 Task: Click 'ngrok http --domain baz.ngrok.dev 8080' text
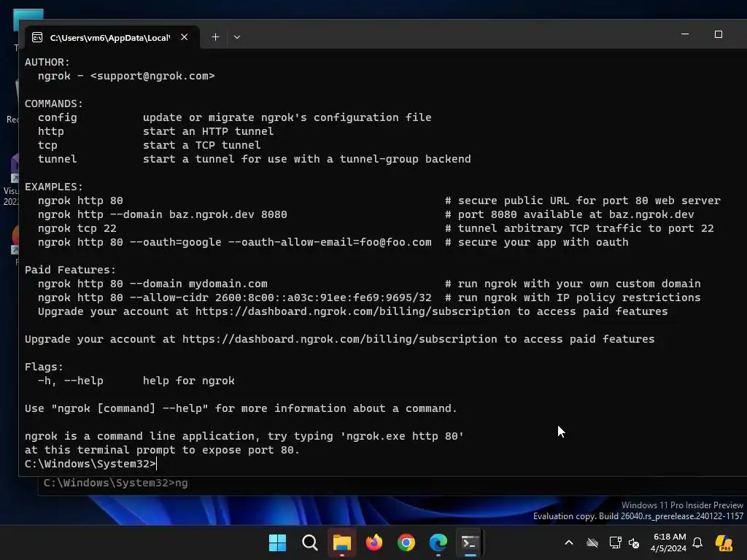point(163,214)
